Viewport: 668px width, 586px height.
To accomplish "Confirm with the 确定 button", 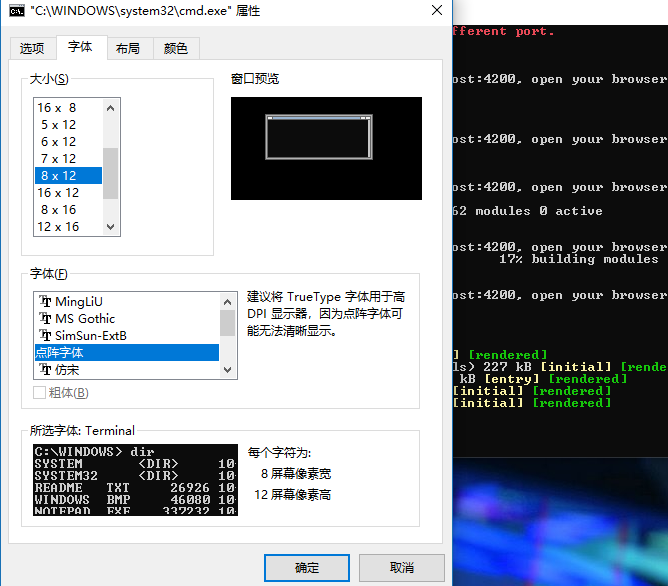I will click(x=307, y=568).
